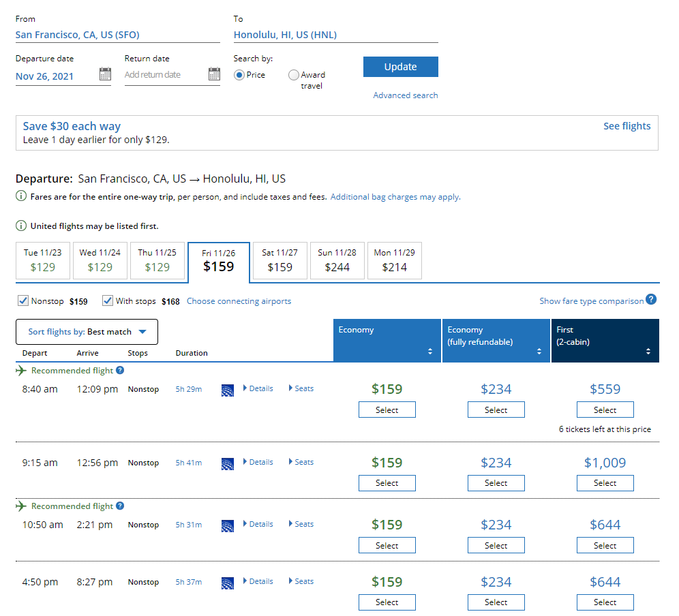The height and width of the screenshot is (616, 679).
Task: Switch to the Sat 11/27 date tab
Action: (280, 260)
